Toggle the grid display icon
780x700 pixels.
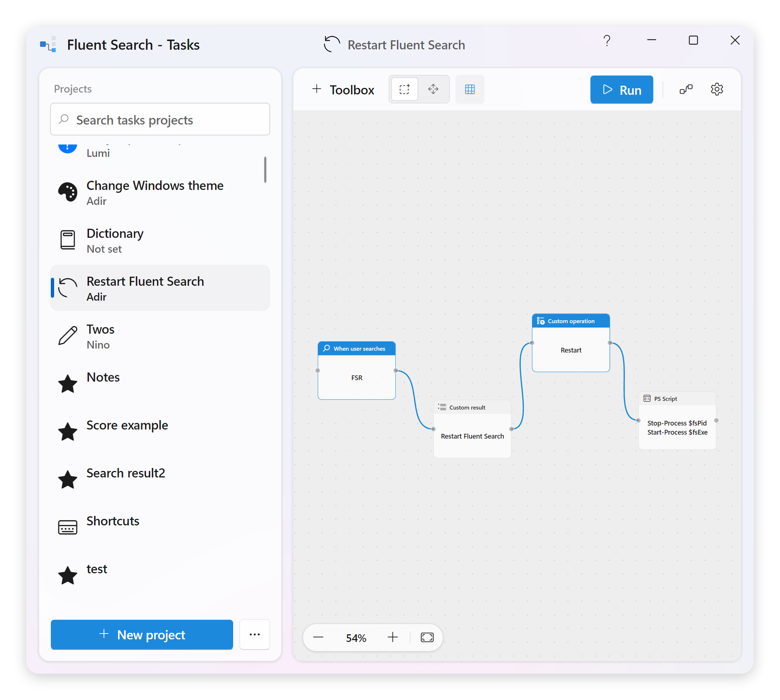tap(470, 89)
